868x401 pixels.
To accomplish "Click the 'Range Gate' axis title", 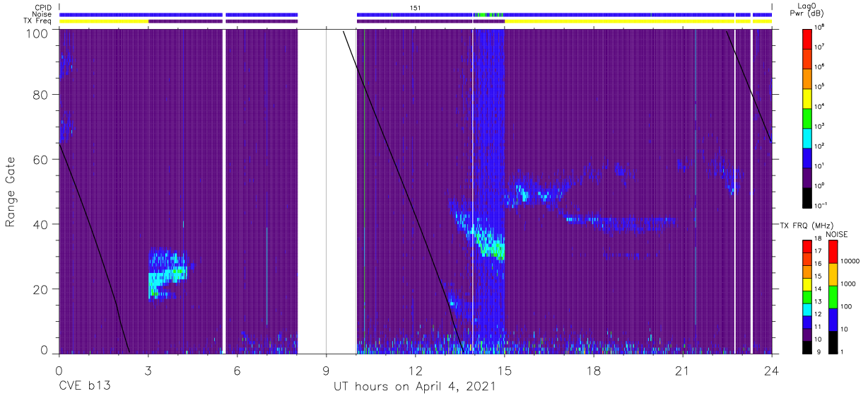I will pos(11,192).
